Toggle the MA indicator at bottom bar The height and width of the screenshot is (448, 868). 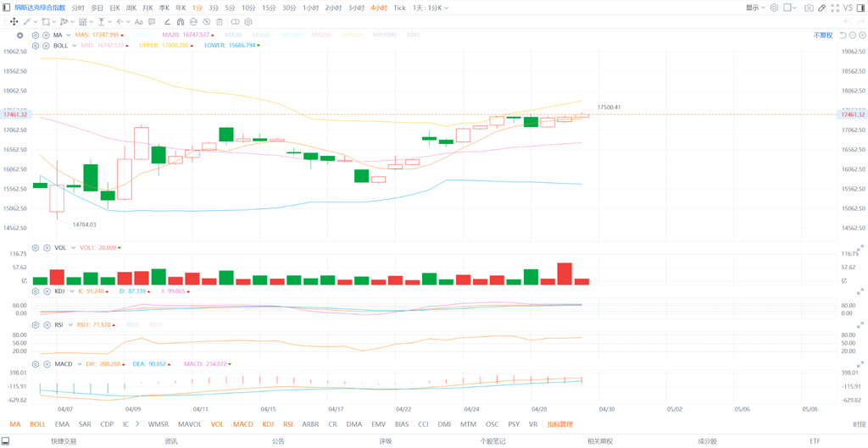[15, 424]
